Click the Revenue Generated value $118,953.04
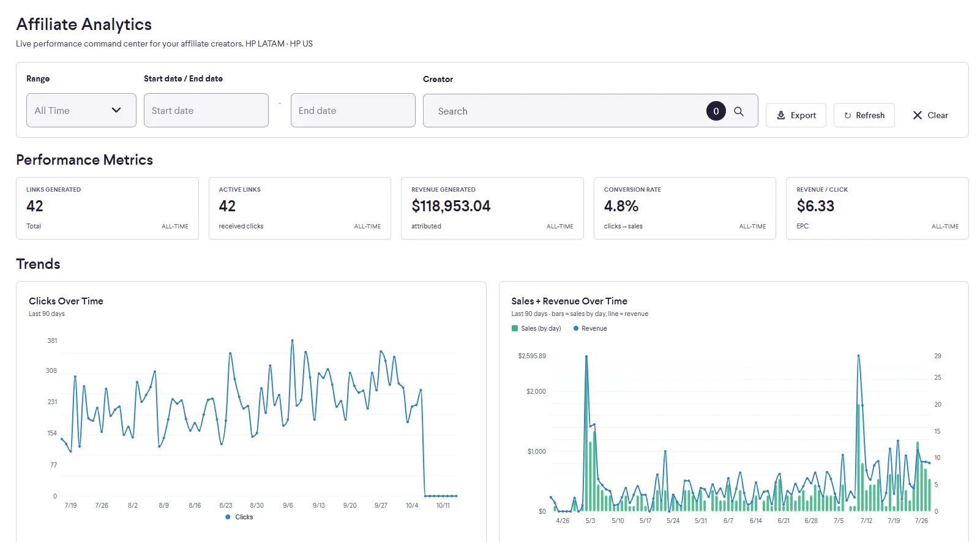This screenshot has height=542, width=980. click(x=451, y=206)
